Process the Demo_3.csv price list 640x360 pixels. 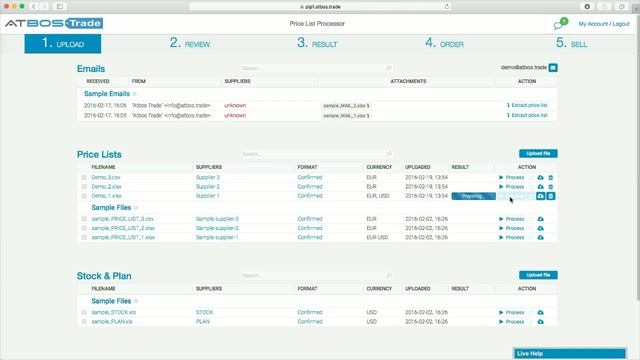(511, 178)
